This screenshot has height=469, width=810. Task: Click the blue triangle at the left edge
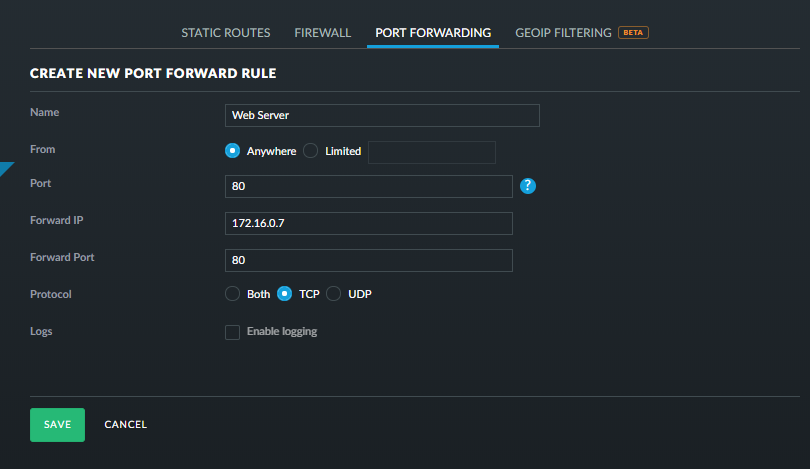[7, 168]
